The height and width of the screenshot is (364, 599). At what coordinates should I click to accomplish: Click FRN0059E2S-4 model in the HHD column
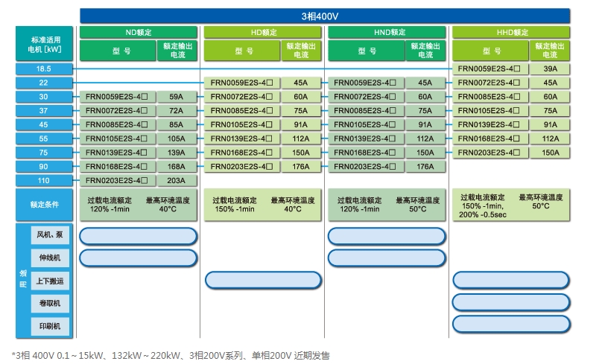click(489, 68)
